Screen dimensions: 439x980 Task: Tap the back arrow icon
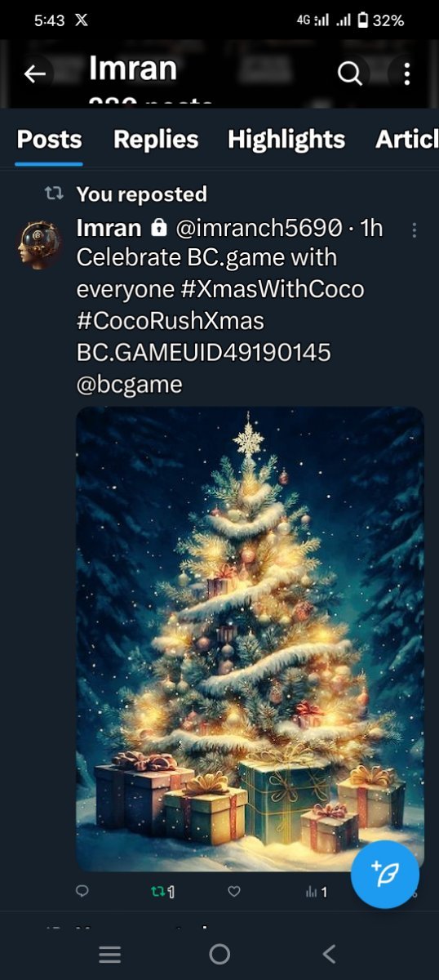pos(34,74)
